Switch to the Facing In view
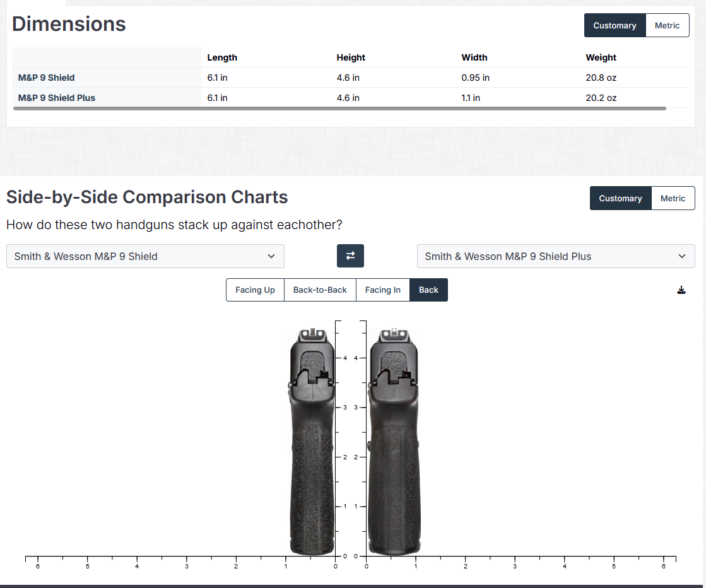 [383, 290]
